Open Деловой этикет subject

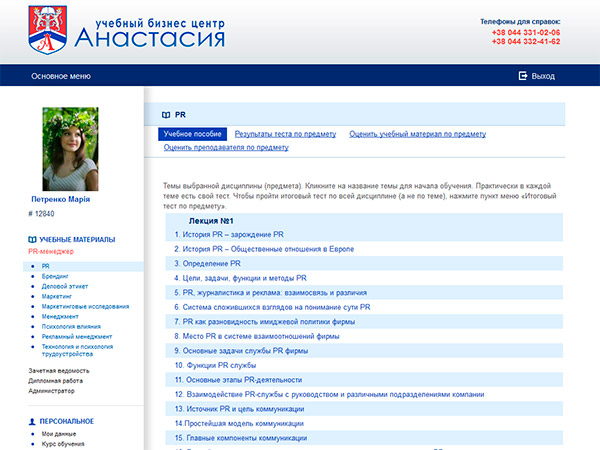(65, 285)
